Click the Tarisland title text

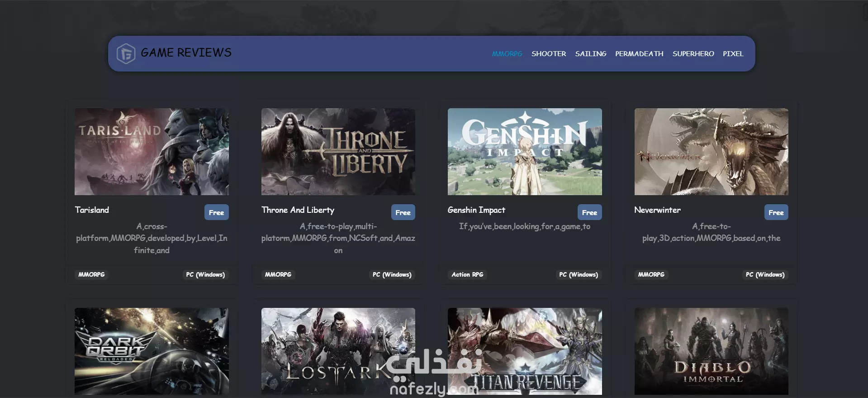pyautogui.click(x=92, y=210)
